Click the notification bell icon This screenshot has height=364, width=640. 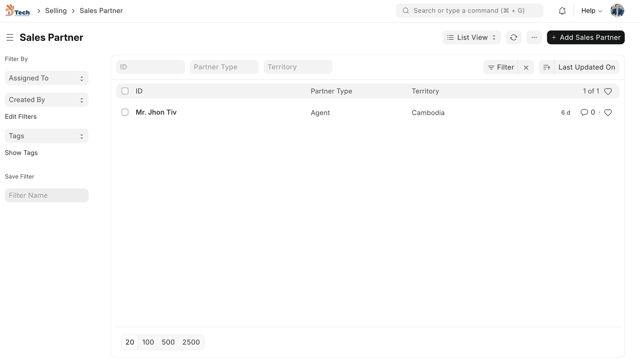point(562,11)
